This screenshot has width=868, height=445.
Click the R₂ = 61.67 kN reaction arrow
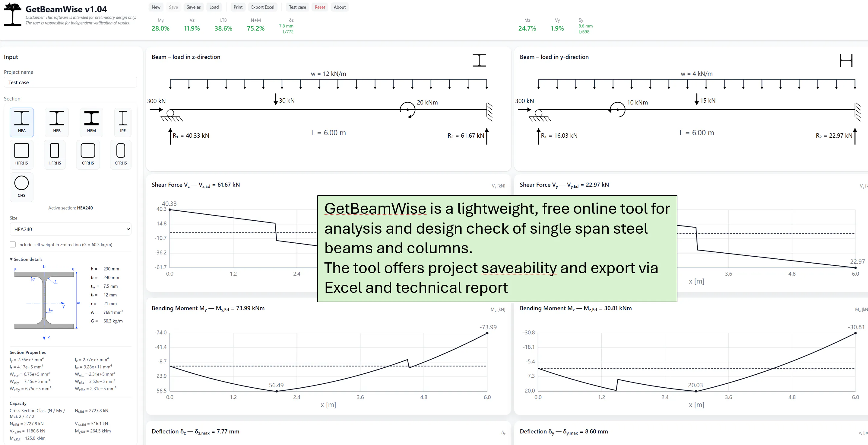[x=486, y=136]
